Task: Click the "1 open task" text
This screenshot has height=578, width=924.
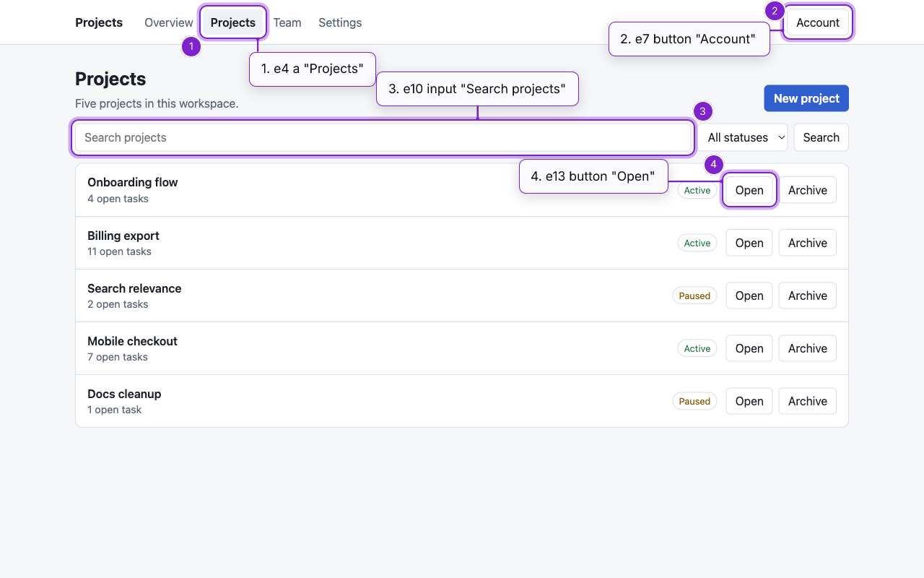Action: coord(114,410)
